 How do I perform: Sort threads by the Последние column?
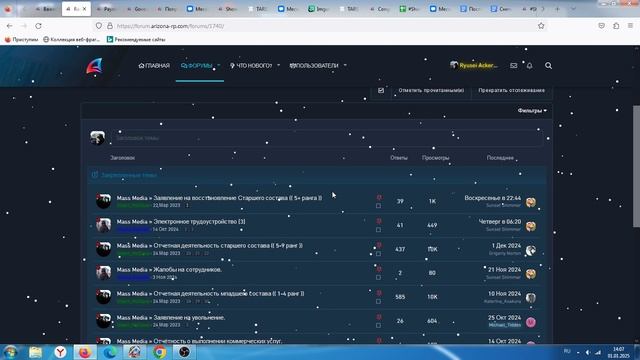[x=500, y=158]
